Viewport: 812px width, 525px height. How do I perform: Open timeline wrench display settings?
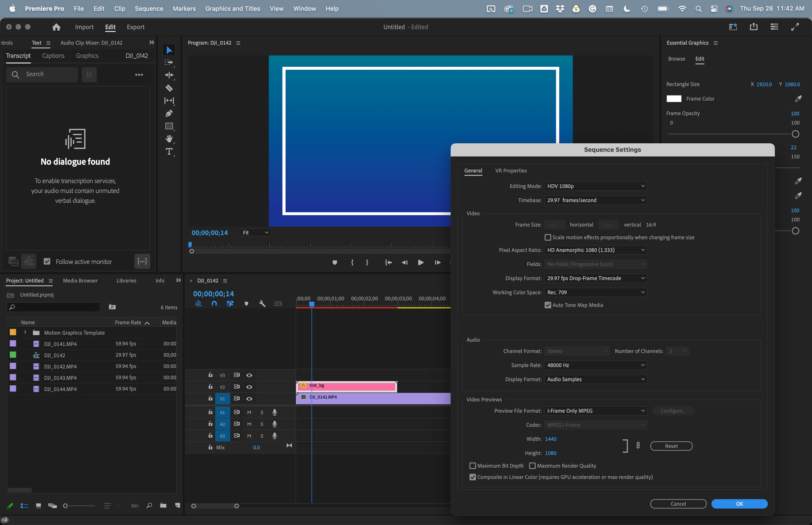pyautogui.click(x=262, y=304)
